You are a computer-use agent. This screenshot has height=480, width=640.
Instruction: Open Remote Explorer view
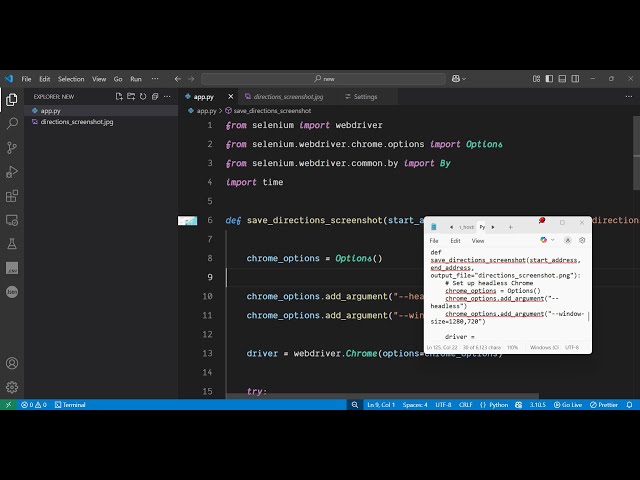[x=12, y=220]
